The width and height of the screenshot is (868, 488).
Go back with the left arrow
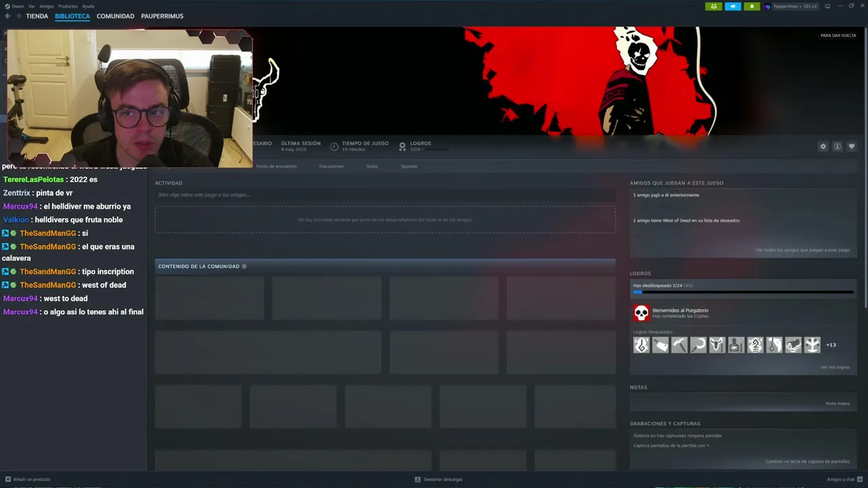tap(7, 16)
